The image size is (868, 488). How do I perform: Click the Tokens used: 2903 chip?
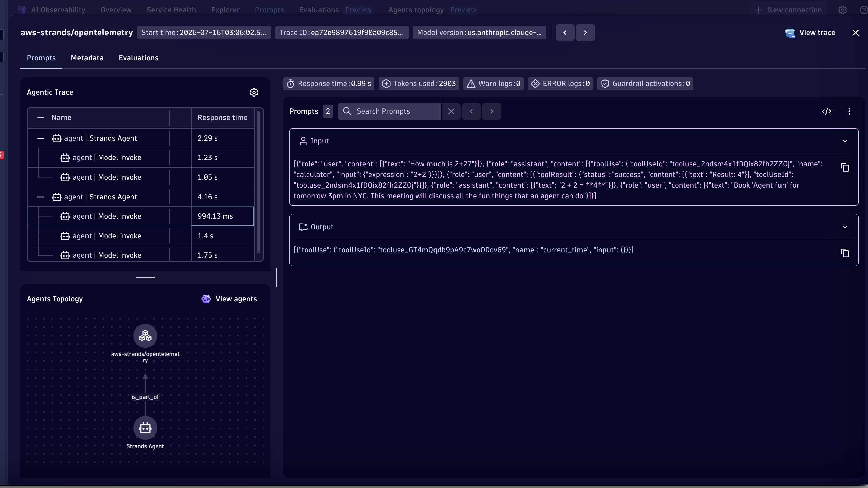(x=419, y=84)
